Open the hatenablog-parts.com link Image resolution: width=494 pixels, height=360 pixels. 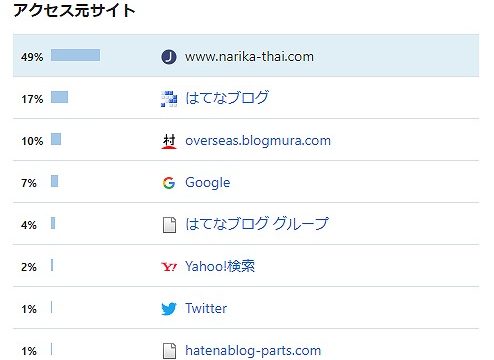(x=253, y=351)
